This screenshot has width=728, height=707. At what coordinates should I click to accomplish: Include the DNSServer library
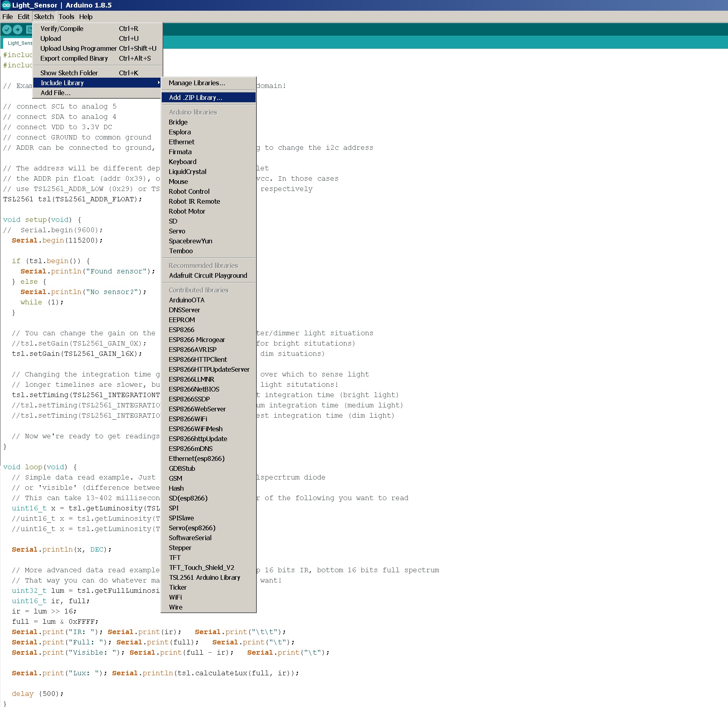[208, 310]
